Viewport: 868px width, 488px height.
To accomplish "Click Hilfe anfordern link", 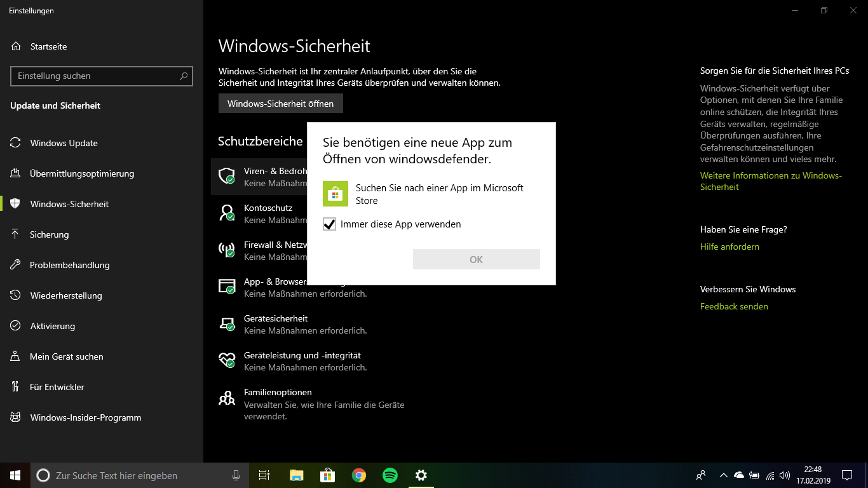I will 729,247.
